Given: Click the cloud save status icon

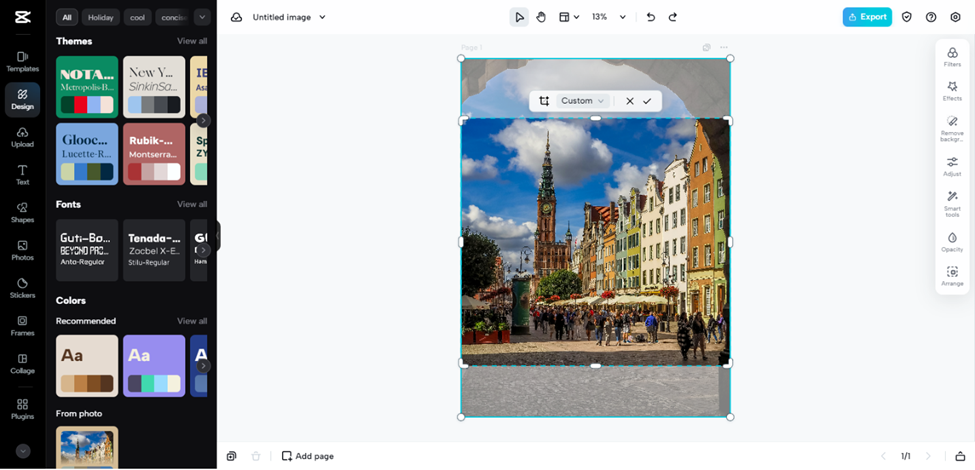Looking at the screenshot, I should [x=236, y=17].
